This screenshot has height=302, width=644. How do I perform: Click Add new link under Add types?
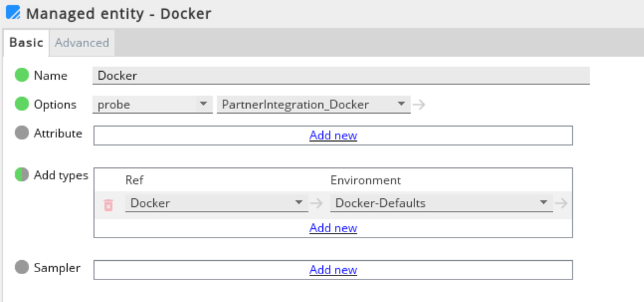[333, 228]
